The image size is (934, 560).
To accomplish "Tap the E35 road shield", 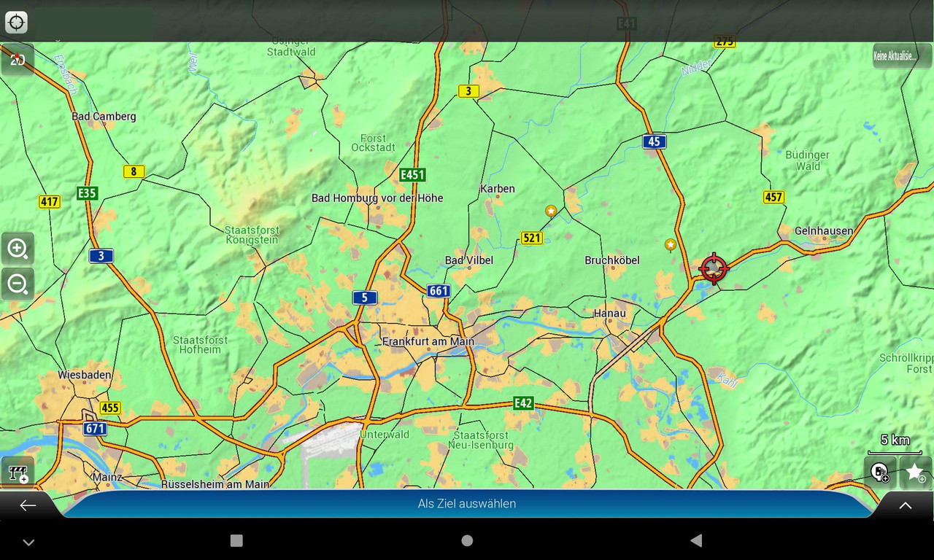I will [87, 193].
